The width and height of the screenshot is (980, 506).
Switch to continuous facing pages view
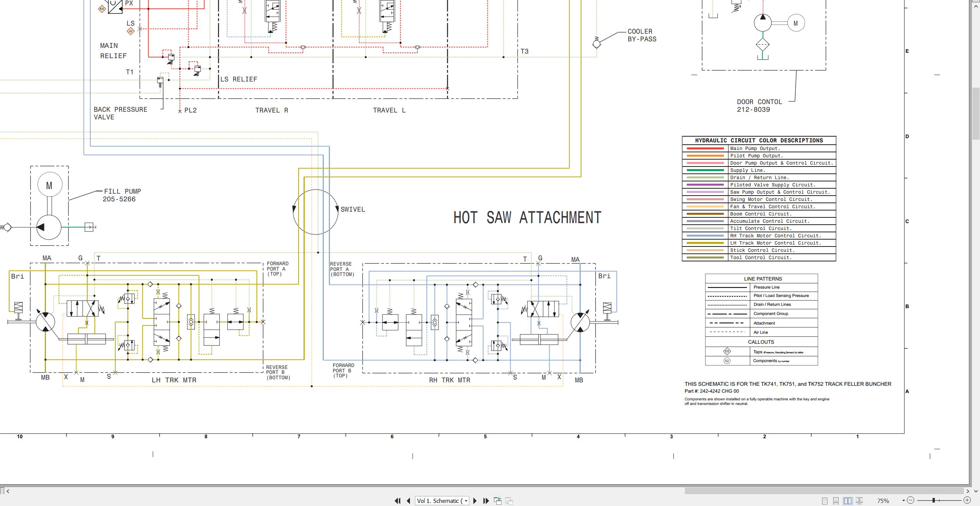point(859,501)
